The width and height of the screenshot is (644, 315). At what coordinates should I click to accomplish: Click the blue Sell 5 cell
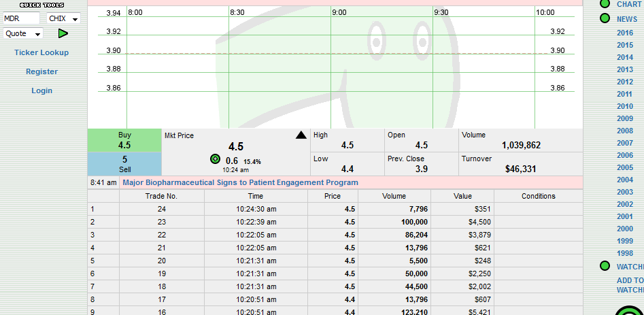coord(124,164)
